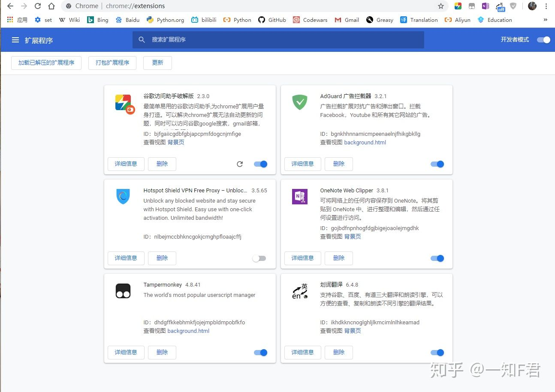Click the search magnifier icon
This screenshot has width=555, height=392.
(142, 39)
